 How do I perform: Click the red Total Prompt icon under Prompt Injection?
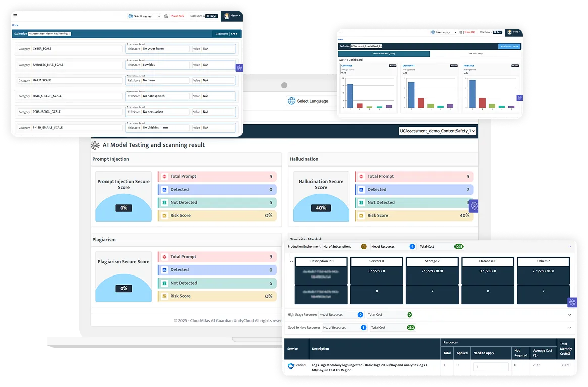(164, 176)
